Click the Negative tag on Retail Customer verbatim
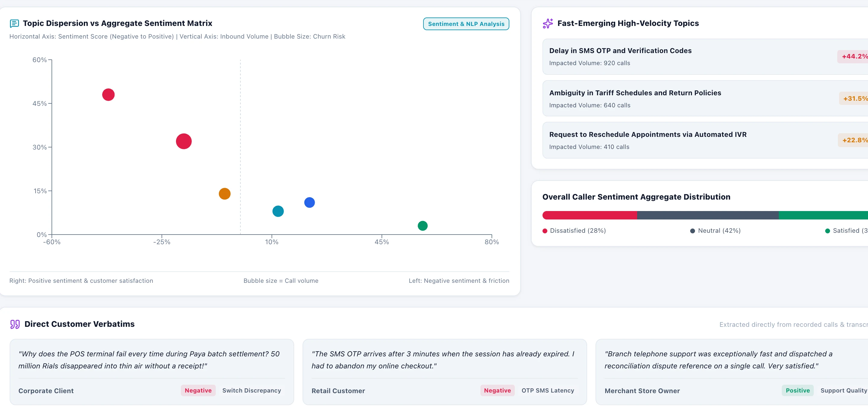Image resolution: width=868 pixels, height=407 pixels. click(497, 390)
